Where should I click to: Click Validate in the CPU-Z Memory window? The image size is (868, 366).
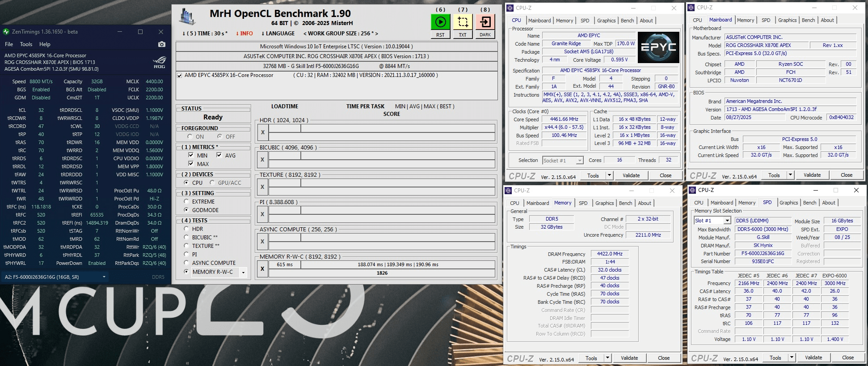tap(629, 358)
